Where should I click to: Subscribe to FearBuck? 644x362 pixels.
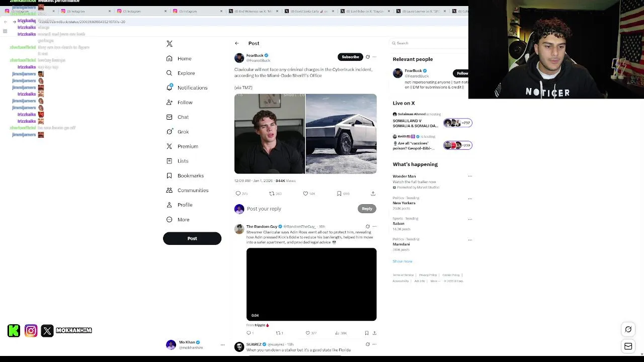click(x=350, y=57)
